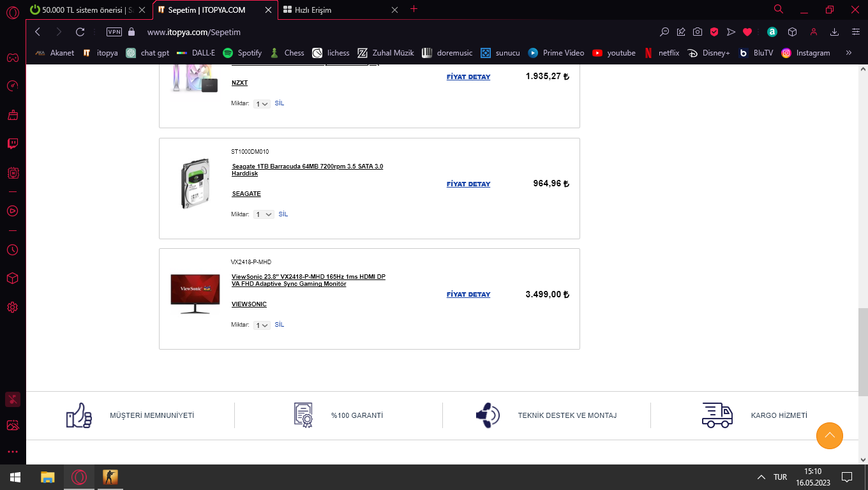Image resolution: width=868 pixels, height=490 pixels.
Task: Open the Windows notification center icon
Action: tap(847, 477)
